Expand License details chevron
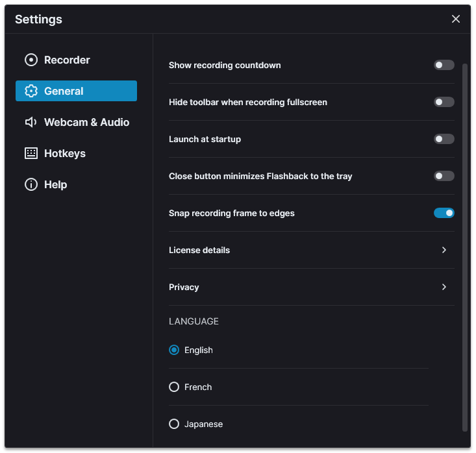476x453 pixels. click(444, 250)
